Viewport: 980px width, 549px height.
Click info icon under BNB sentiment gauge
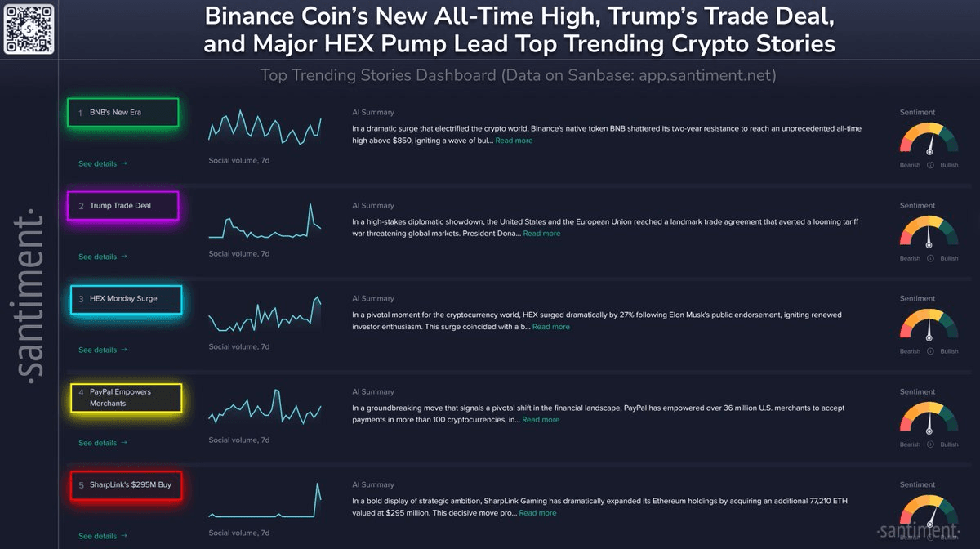[929, 165]
